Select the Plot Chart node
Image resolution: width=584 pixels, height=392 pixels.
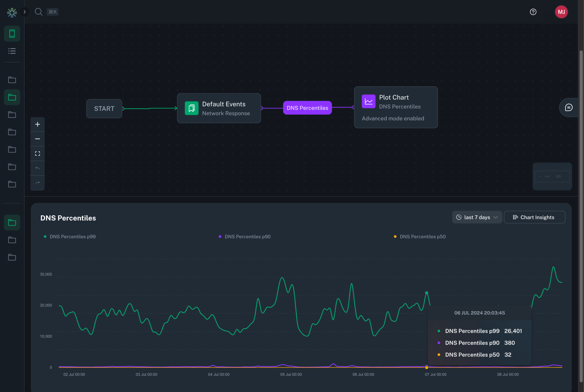tap(396, 107)
